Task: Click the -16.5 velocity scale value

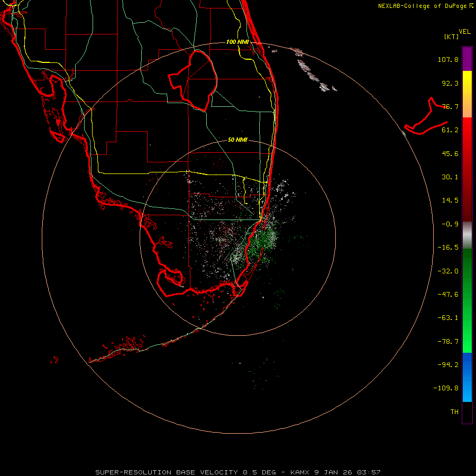Action: tap(448, 248)
